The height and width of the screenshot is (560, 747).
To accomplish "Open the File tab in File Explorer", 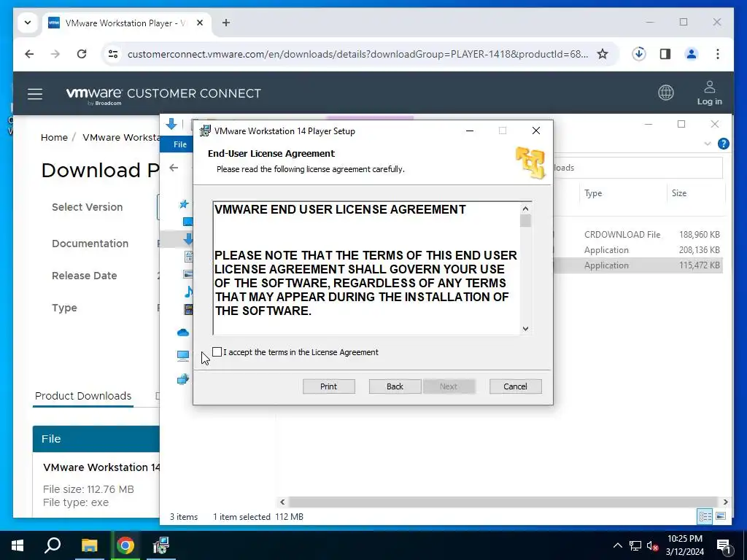I will tap(180, 144).
